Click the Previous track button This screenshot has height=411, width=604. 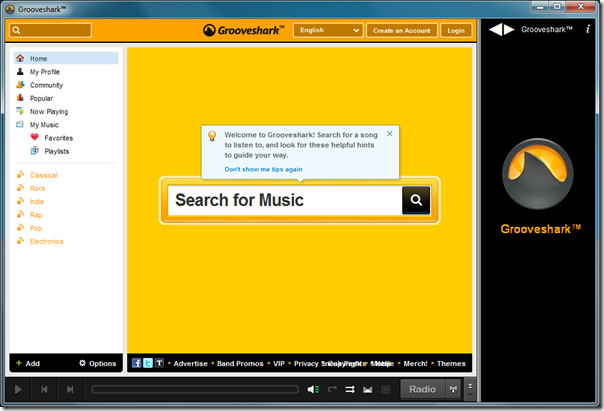(x=44, y=389)
